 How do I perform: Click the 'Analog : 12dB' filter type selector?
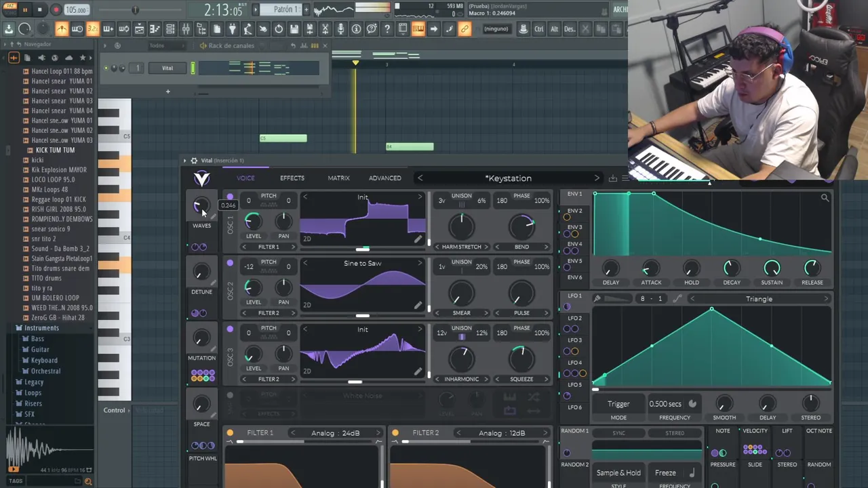click(x=502, y=433)
